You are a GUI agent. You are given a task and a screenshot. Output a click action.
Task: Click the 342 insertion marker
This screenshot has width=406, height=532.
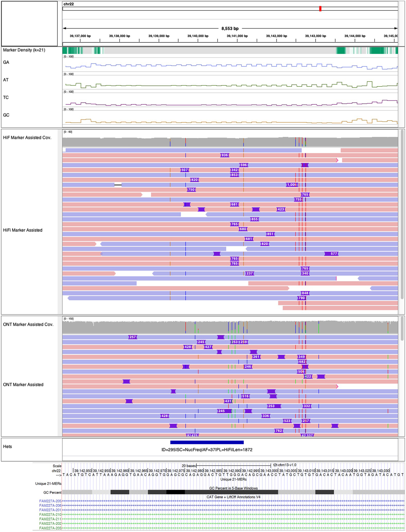[234, 170]
